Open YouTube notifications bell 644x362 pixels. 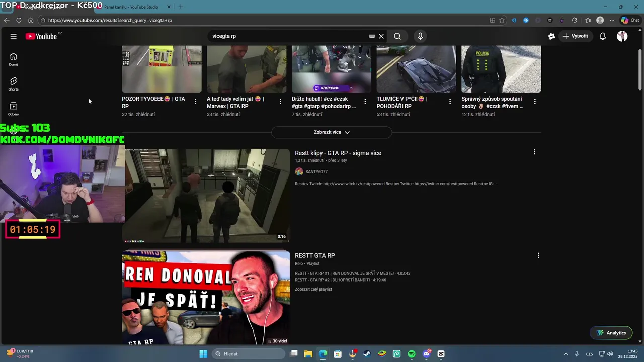point(603,36)
